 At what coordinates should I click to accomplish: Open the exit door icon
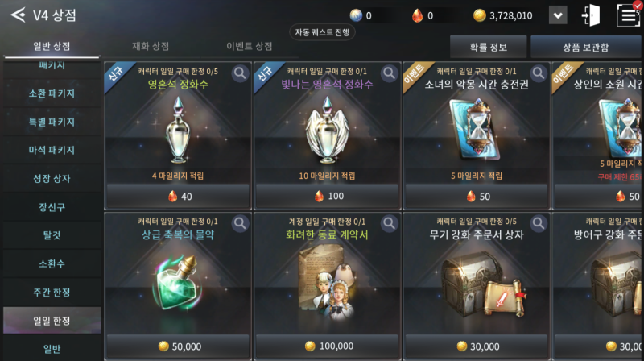pos(591,15)
